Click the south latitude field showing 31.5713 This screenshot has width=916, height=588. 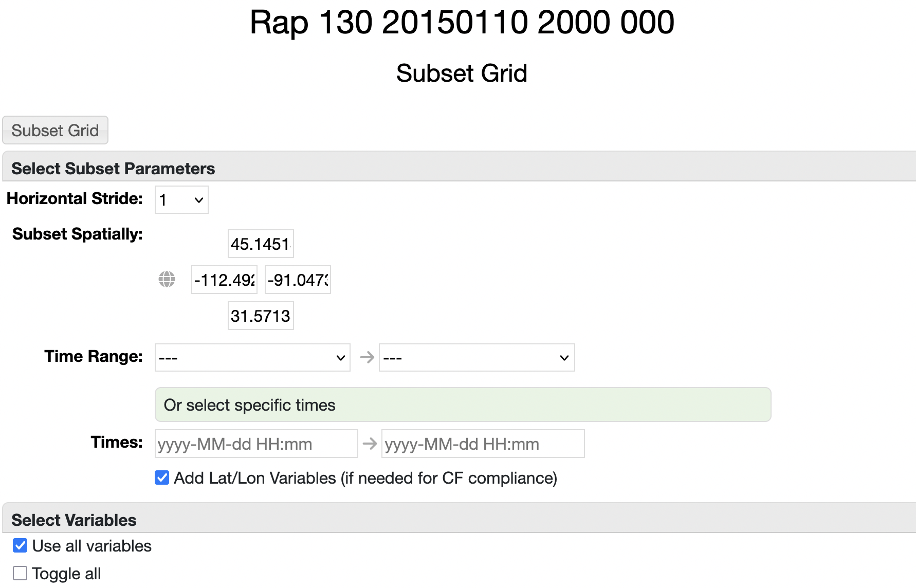click(x=261, y=316)
